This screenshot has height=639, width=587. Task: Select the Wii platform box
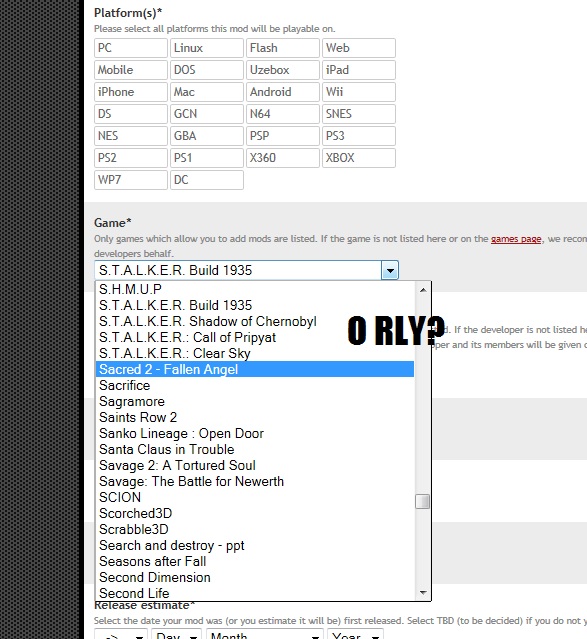(359, 92)
